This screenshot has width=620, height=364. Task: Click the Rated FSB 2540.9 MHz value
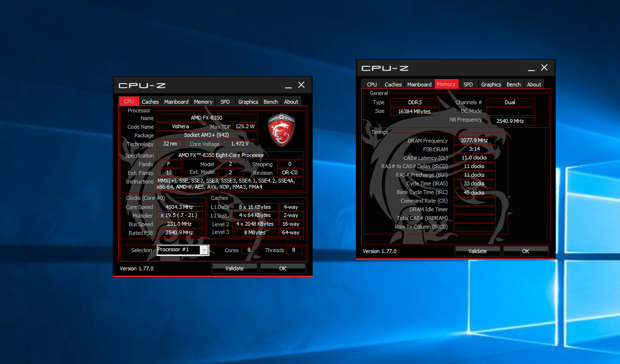pos(179,233)
